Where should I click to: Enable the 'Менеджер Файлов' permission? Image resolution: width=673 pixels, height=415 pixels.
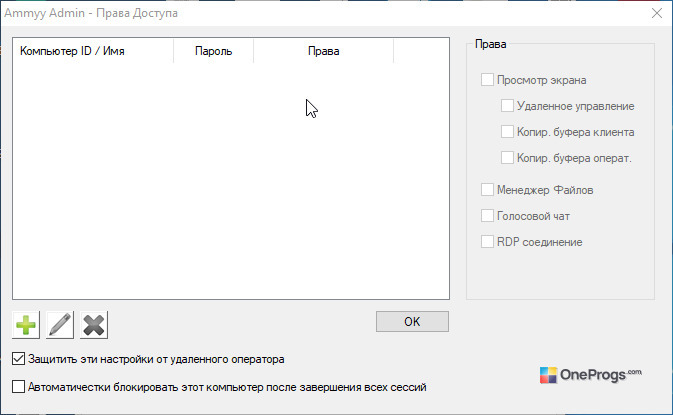tap(487, 190)
